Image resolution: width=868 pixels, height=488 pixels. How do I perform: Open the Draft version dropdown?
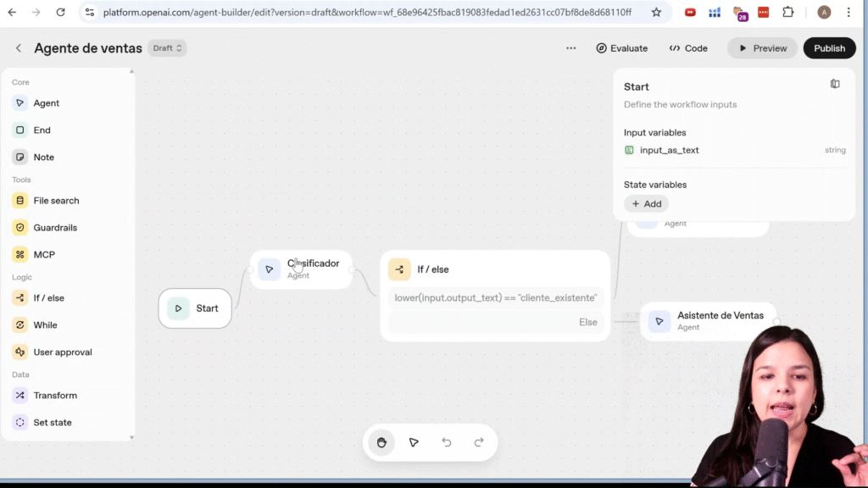[x=166, y=48]
